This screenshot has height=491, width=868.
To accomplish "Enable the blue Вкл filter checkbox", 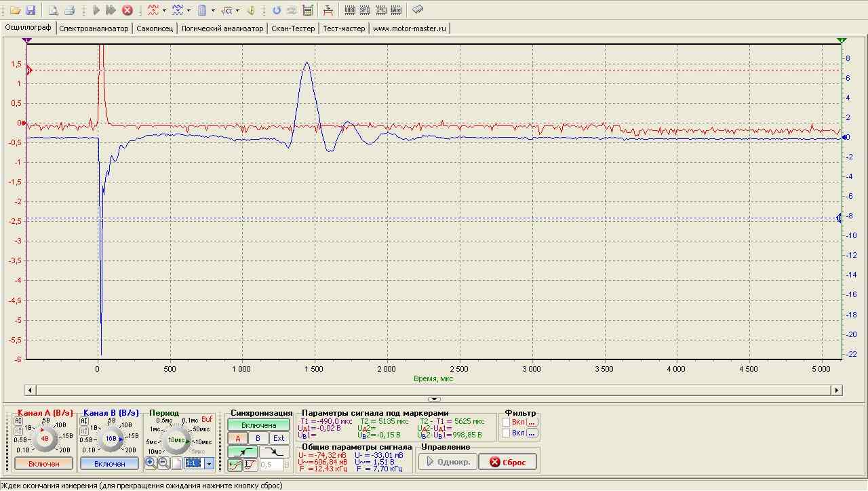I will click(x=506, y=433).
